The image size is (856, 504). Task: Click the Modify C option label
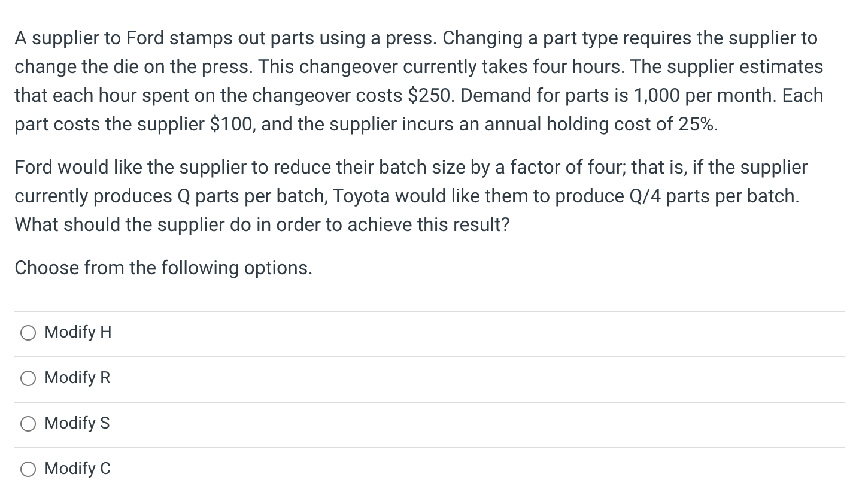77,469
